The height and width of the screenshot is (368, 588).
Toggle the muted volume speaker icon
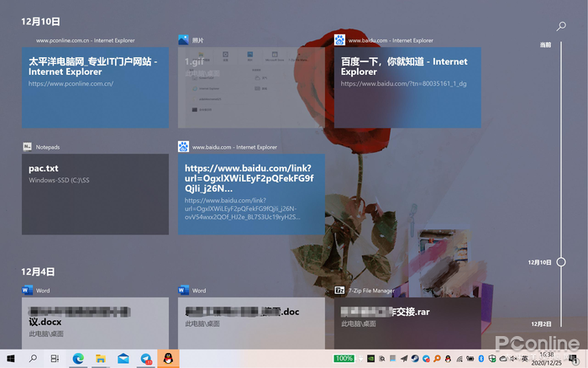514,359
